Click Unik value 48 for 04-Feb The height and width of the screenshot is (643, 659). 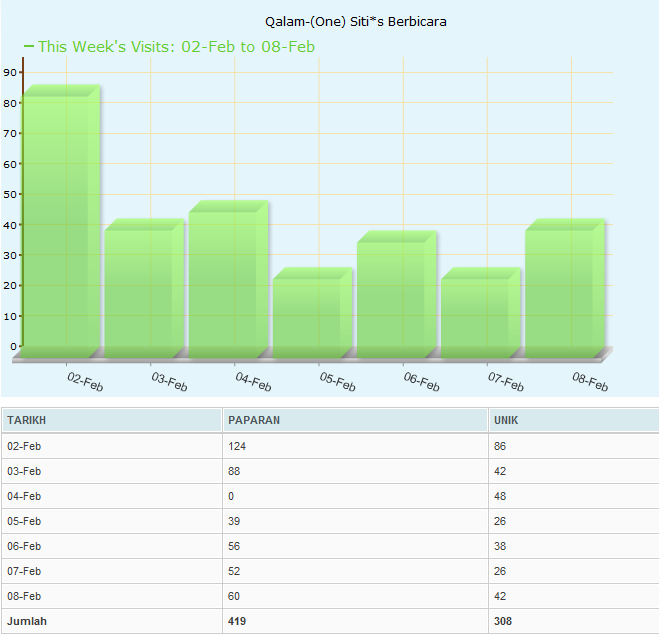pos(500,496)
